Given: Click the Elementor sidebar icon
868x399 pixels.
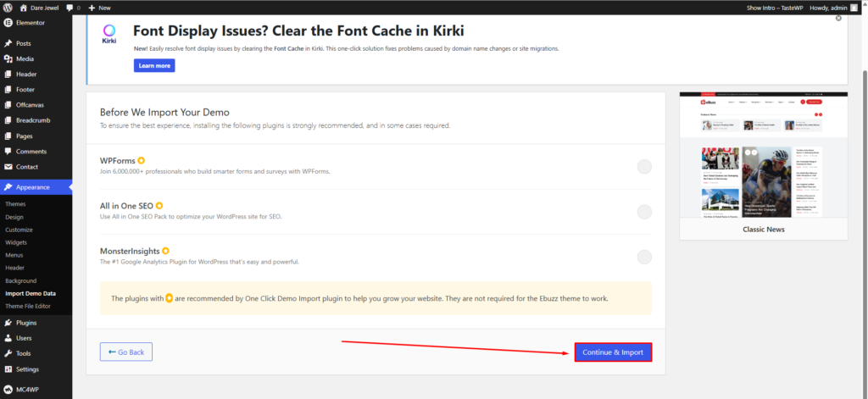Looking at the screenshot, I should tap(8, 23).
